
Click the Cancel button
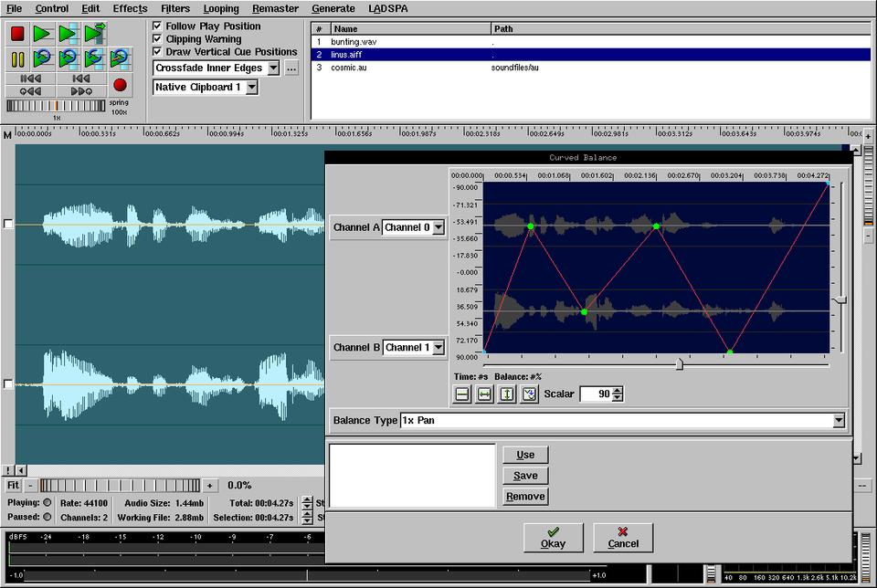tap(623, 537)
